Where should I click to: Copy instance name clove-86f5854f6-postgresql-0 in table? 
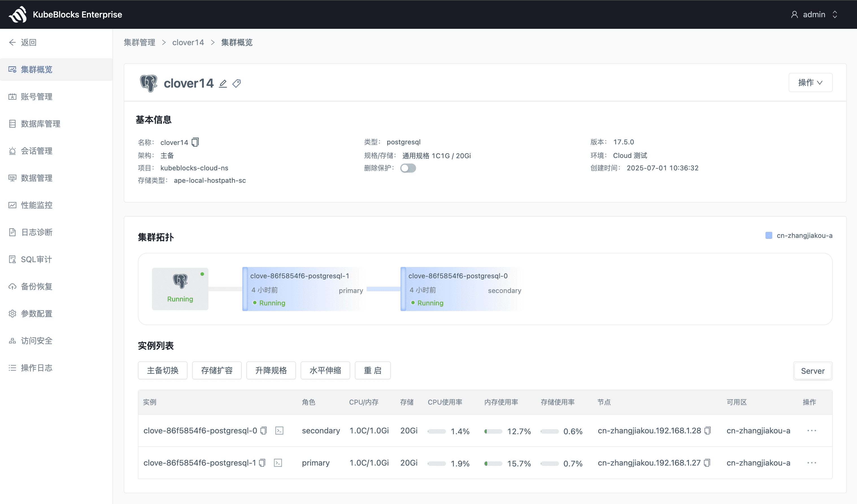264,431
